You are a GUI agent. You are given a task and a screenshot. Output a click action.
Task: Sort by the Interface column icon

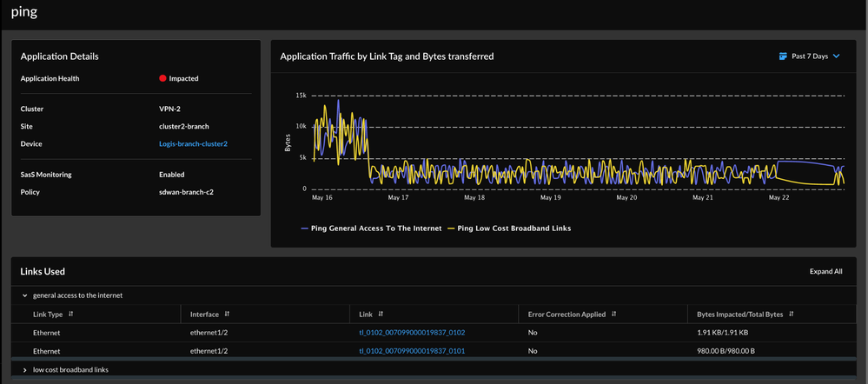227,314
